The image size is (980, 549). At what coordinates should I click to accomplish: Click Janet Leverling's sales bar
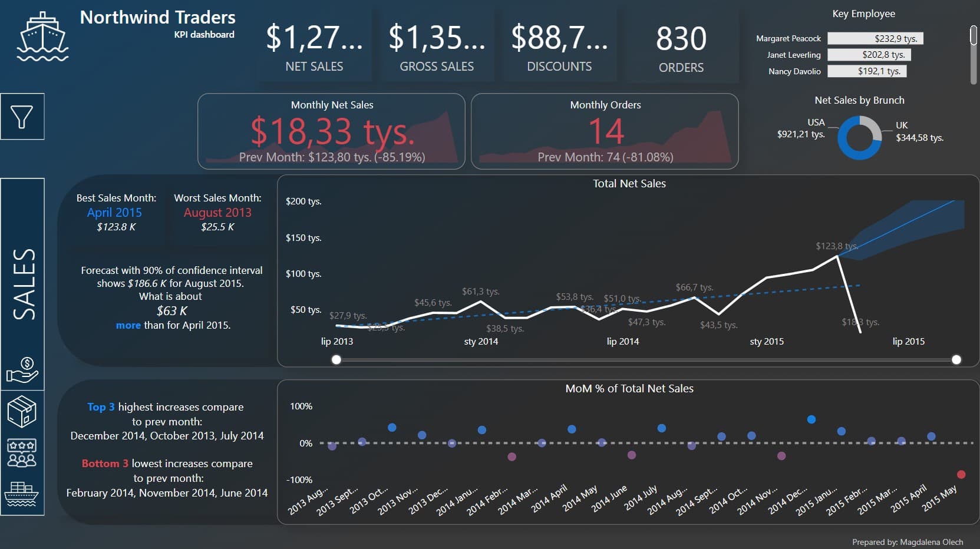pyautogui.click(x=870, y=55)
